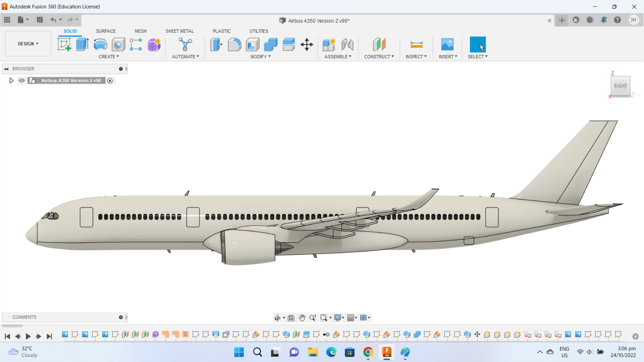Redo the last action

70,20
